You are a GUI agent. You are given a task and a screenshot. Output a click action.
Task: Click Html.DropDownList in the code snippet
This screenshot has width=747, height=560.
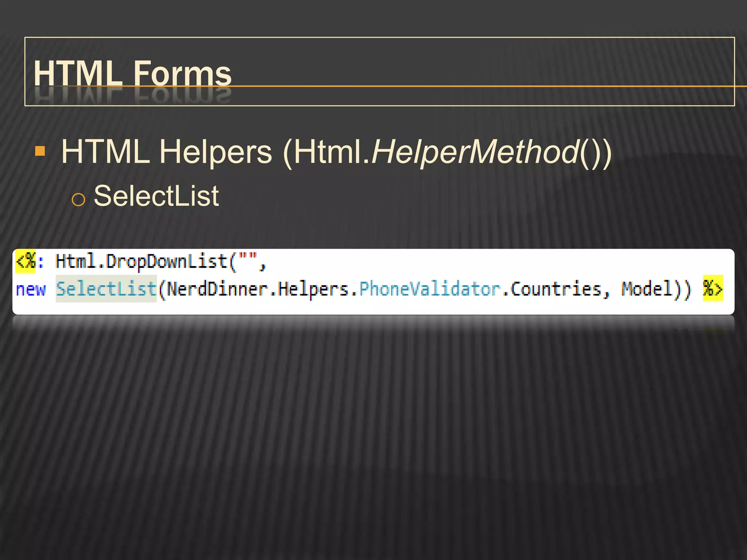tap(142, 262)
